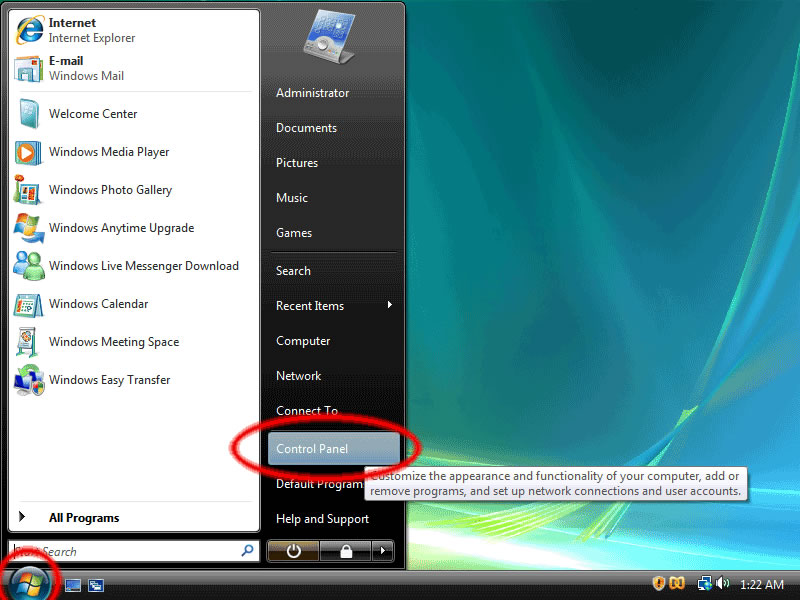Select the Windows Calendar label
Viewport: 800px width, 600px height.
[98, 304]
